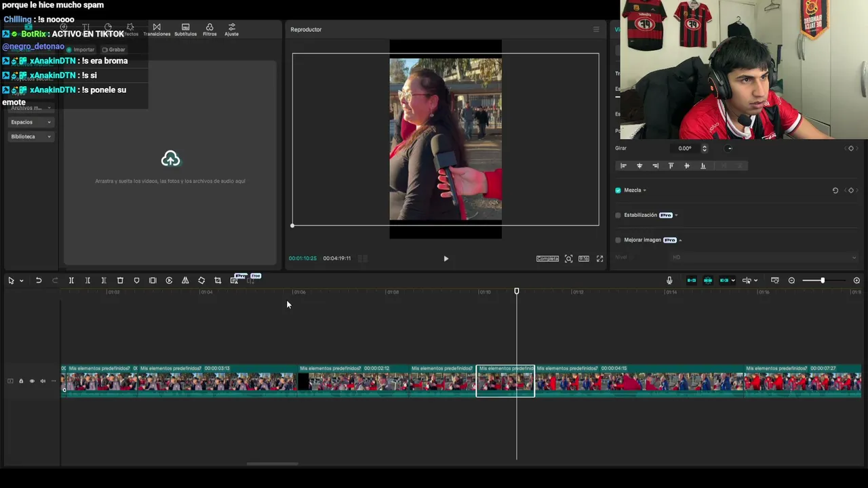Screen dimensions: 868x488
Task: Toggle timeline auto snapping
Action: (x=708, y=281)
